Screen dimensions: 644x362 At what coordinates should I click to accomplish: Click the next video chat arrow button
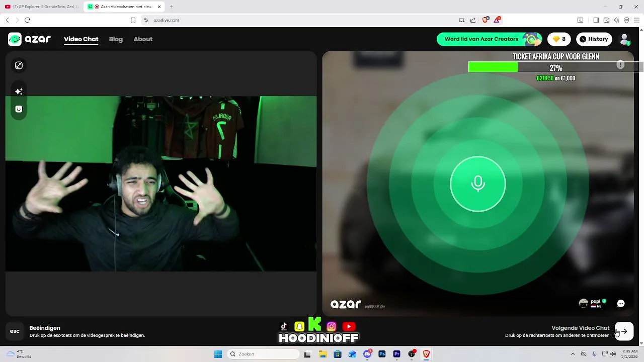(624, 331)
